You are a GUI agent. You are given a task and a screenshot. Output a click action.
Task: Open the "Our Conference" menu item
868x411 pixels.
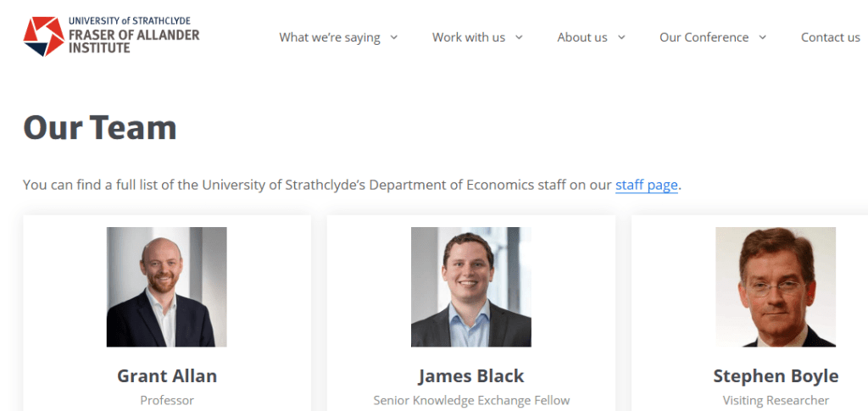coord(704,37)
